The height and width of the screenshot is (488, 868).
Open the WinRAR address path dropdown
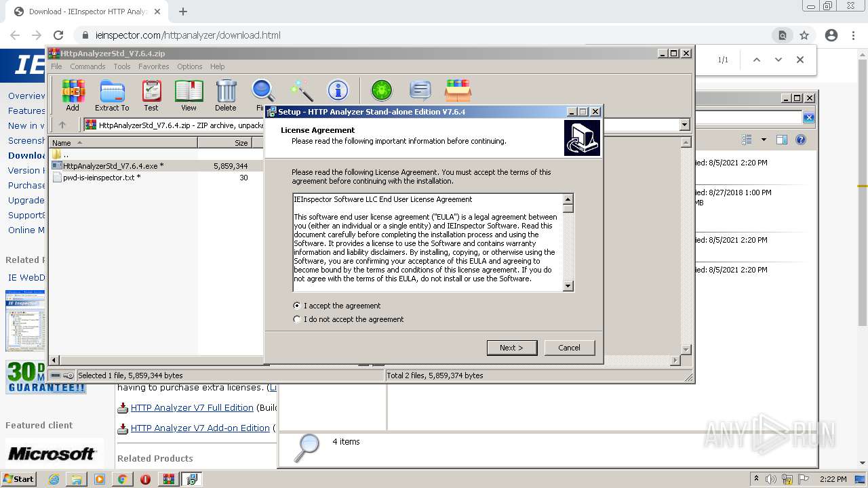tap(684, 125)
